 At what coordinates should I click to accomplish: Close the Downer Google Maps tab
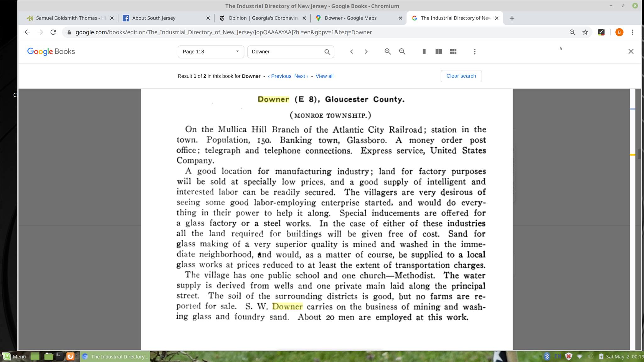400,18
